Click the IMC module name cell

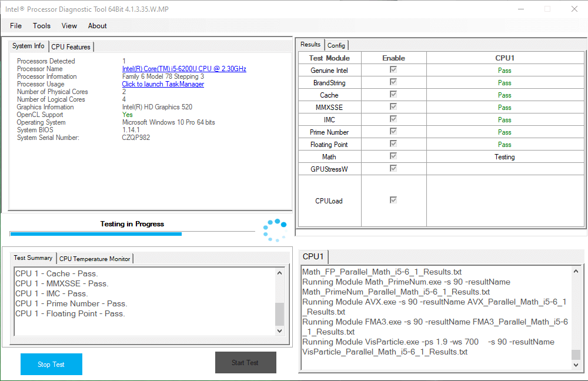(x=330, y=120)
